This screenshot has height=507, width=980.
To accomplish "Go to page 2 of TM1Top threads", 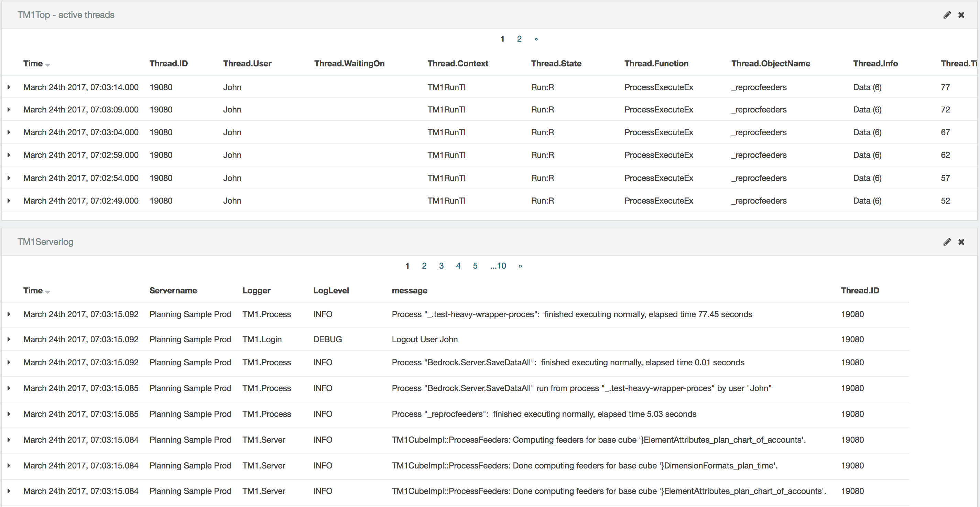I will click(x=519, y=39).
